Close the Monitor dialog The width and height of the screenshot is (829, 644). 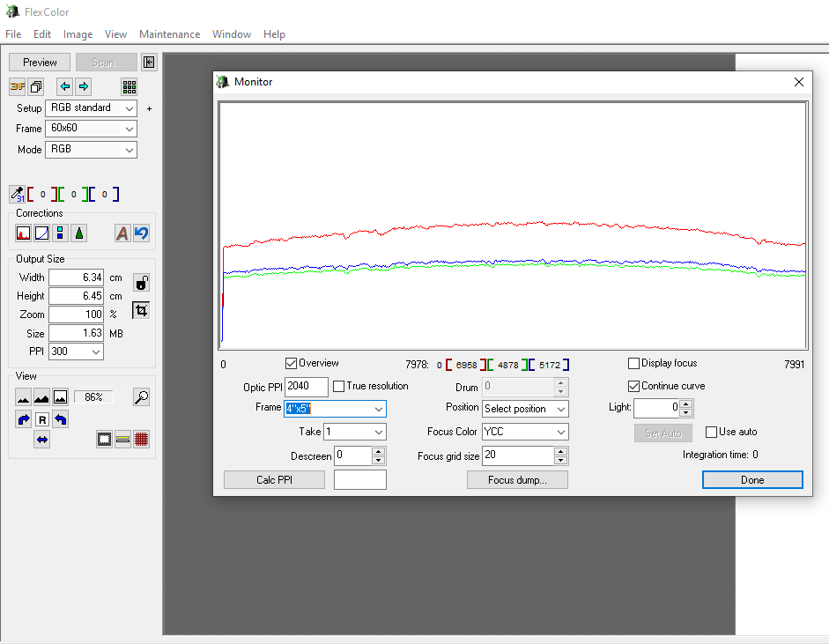click(x=799, y=82)
